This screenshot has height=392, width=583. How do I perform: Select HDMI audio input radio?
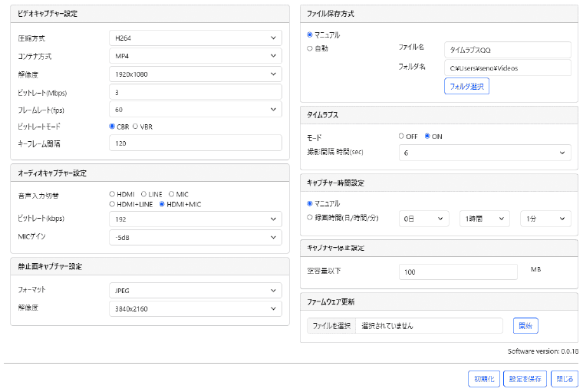(x=112, y=194)
